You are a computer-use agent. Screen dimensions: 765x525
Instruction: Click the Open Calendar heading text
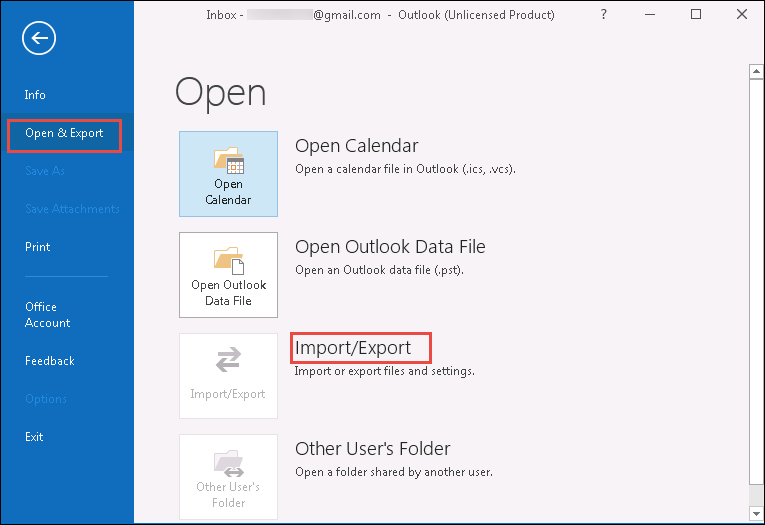click(x=356, y=146)
